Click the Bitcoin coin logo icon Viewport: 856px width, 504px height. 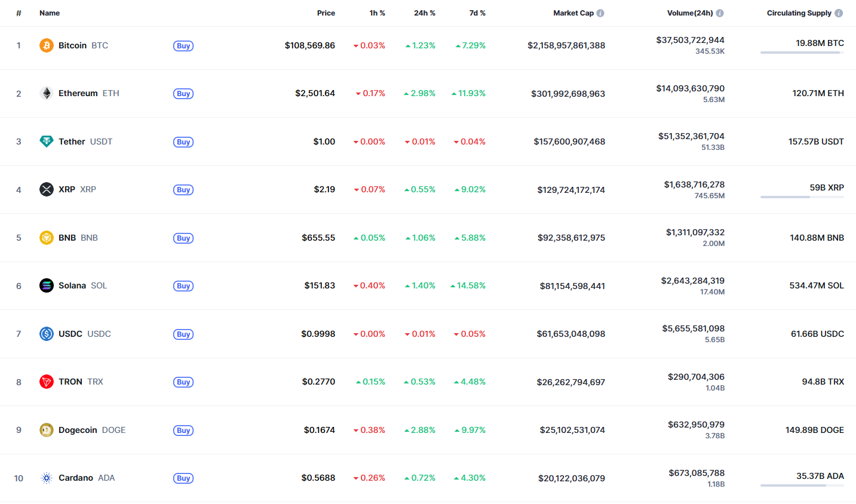(x=47, y=45)
